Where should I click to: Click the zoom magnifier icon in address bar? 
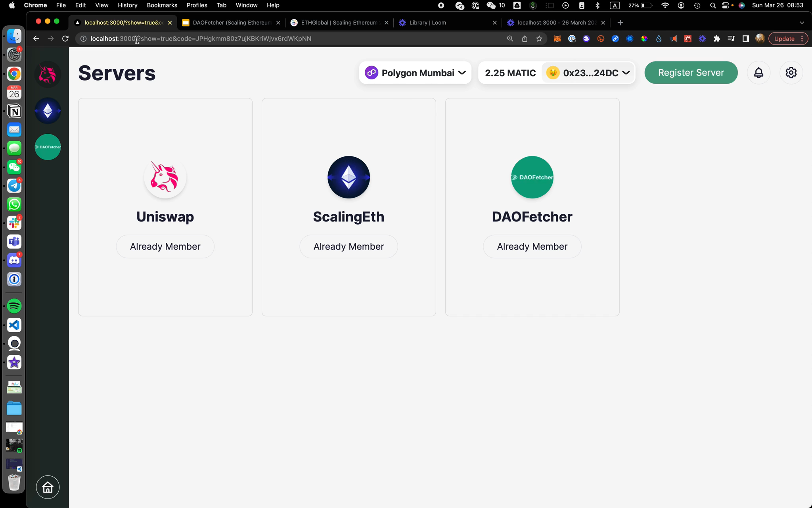pos(510,38)
